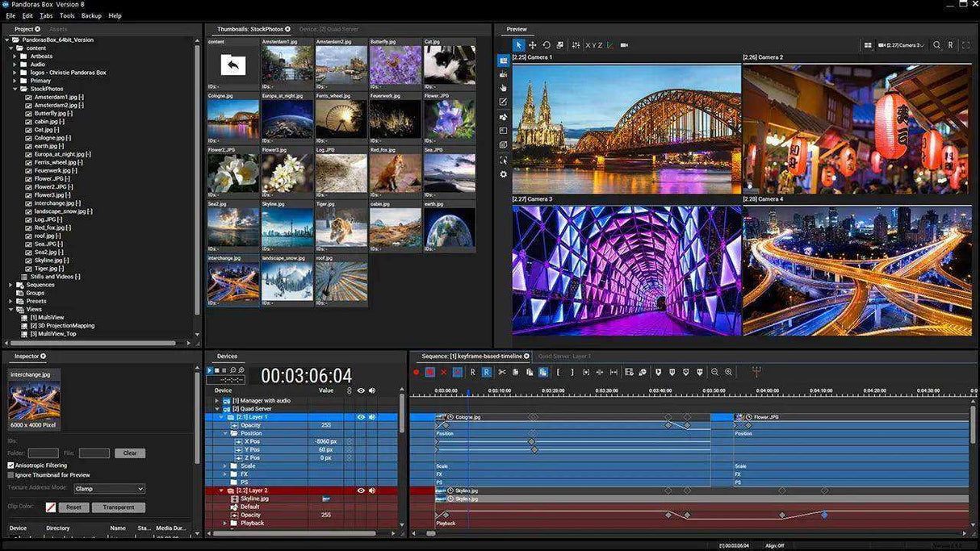
Task: Activate XYZ axis mode in the preview toolbar
Action: click(x=595, y=46)
